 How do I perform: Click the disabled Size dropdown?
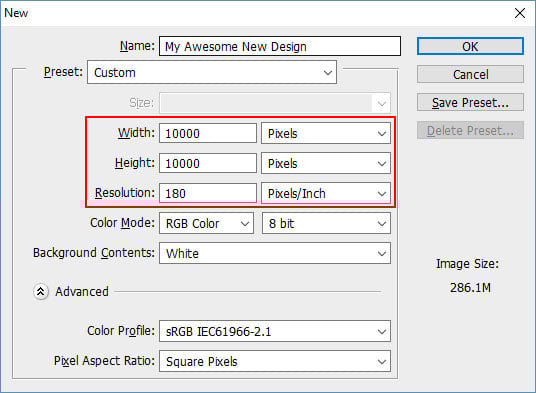click(x=275, y=103)
